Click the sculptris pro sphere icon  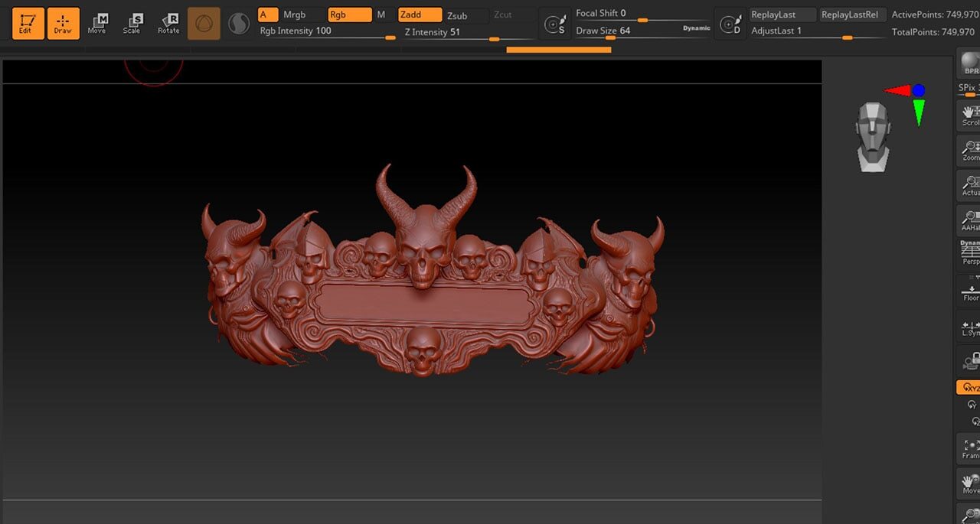point(240,24)
